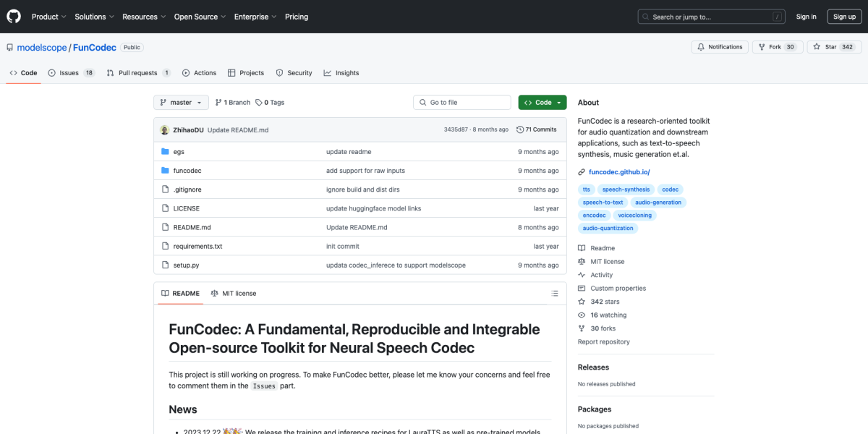This screenshot has height=434, width=868.
Task: Click ZhihaoDU's avatar thumbnail
Action: pos(164,129)
